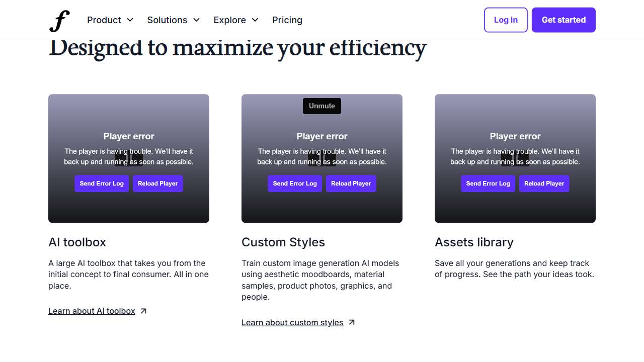Viewport: 644px width, 362px height.
Task: Click the Log in button
Action: point(505,20)
